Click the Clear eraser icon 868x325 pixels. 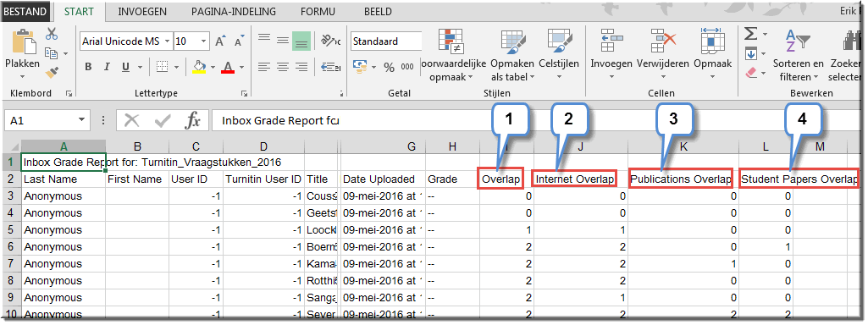click(x=751, y=73)
